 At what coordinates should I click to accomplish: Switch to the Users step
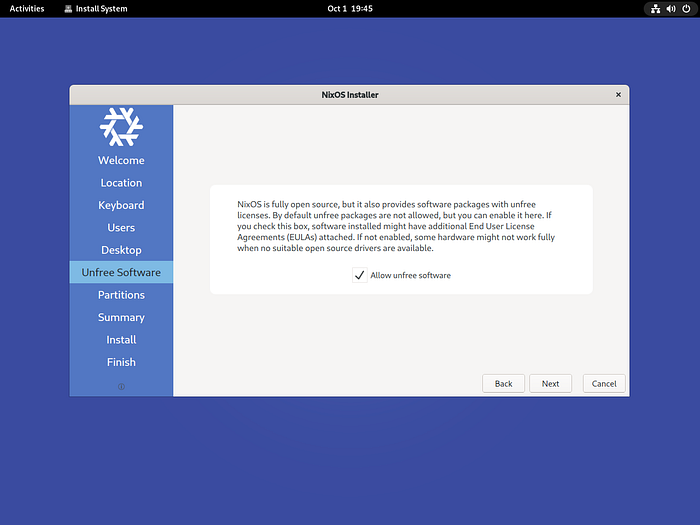(x=121, y=228)
